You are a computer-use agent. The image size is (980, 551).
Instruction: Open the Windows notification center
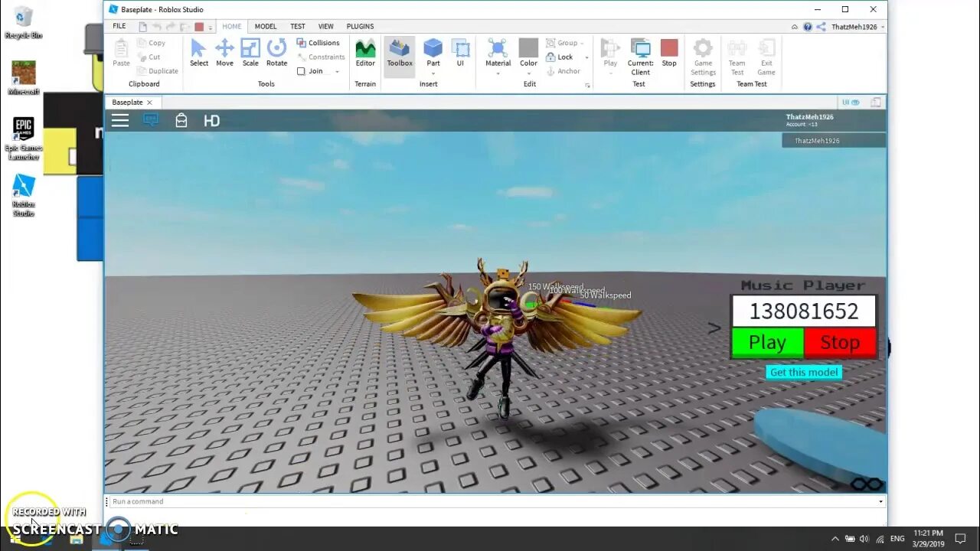(x=960, y=539)
